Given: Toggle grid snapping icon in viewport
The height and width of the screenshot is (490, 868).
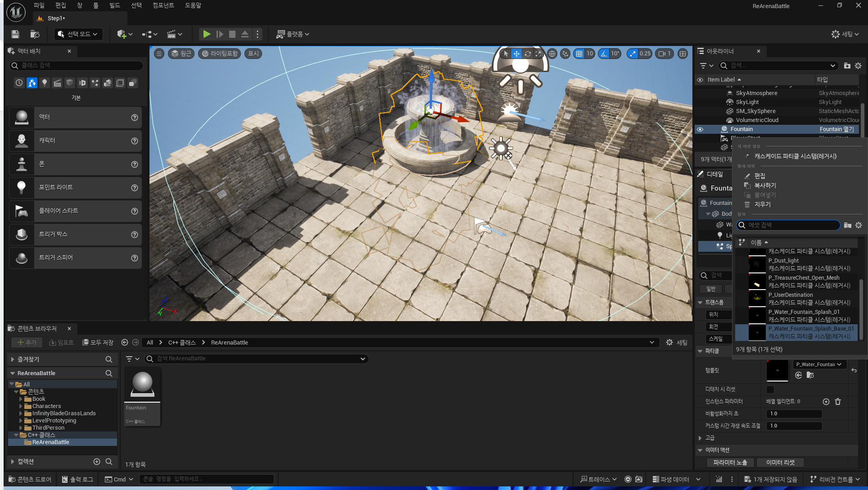Looking at the screenshot, I should pyautogui.click(x=579, y=54).
